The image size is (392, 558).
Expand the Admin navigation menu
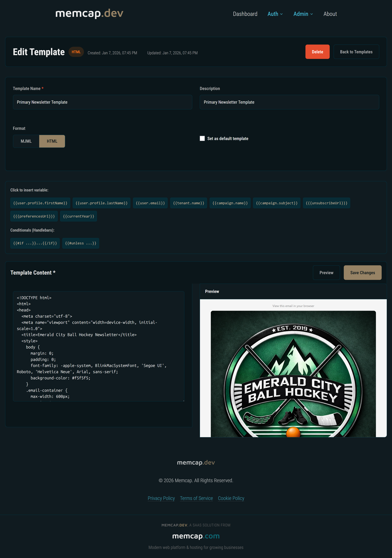pyautogui.click(x=302, y=14)
